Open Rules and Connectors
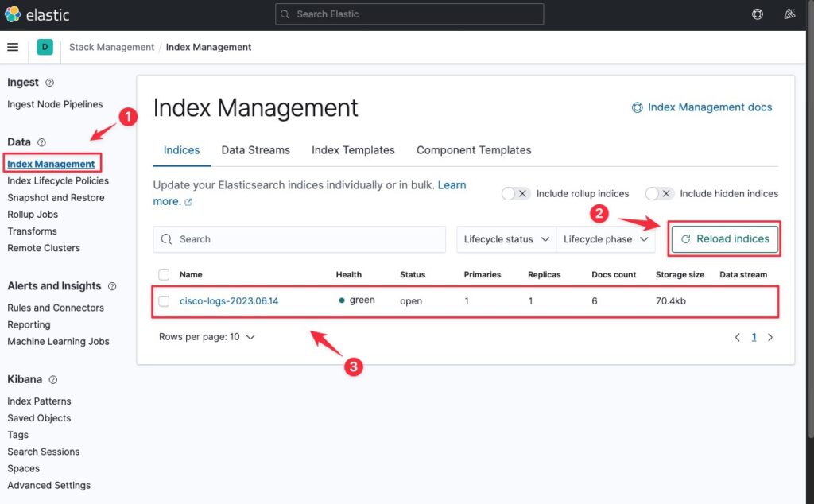 click(x=56, y=308)
